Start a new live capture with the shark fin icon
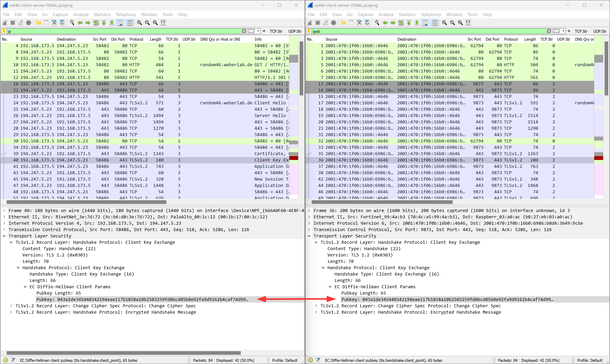 coord(5,23)
